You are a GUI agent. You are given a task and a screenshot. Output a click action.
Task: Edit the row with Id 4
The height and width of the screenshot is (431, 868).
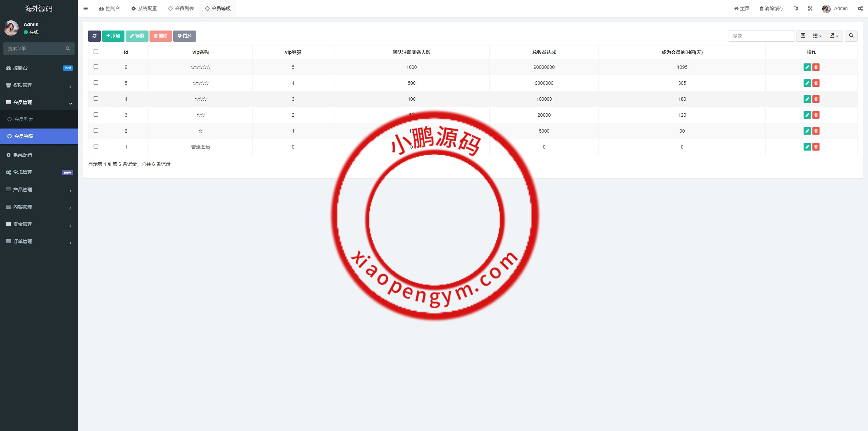click(807, 99)
